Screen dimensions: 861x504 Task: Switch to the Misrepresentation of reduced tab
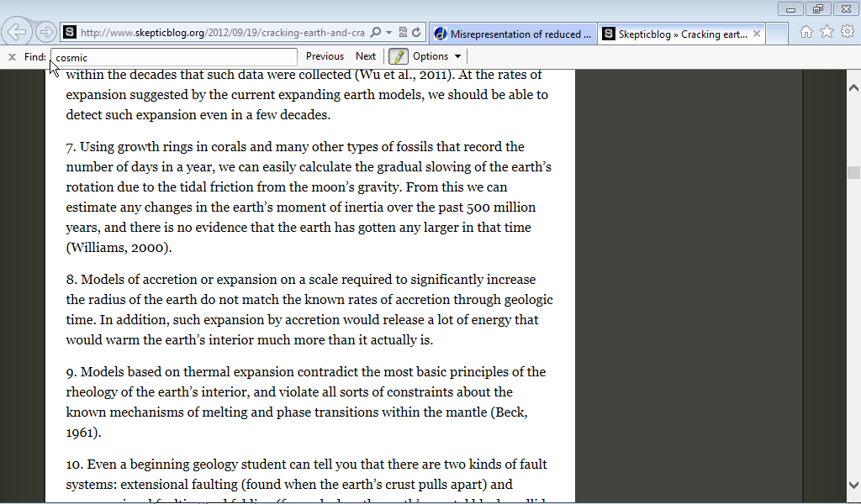click(x=513, y=34)
